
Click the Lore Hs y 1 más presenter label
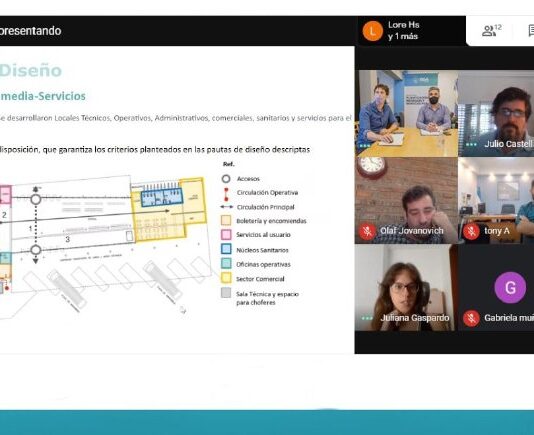click(404, 31)
